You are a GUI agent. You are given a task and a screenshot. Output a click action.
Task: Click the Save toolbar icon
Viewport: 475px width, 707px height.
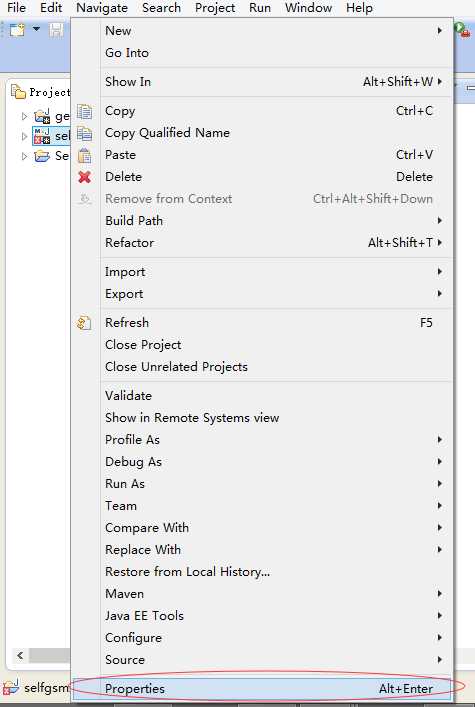click(56, 30)
